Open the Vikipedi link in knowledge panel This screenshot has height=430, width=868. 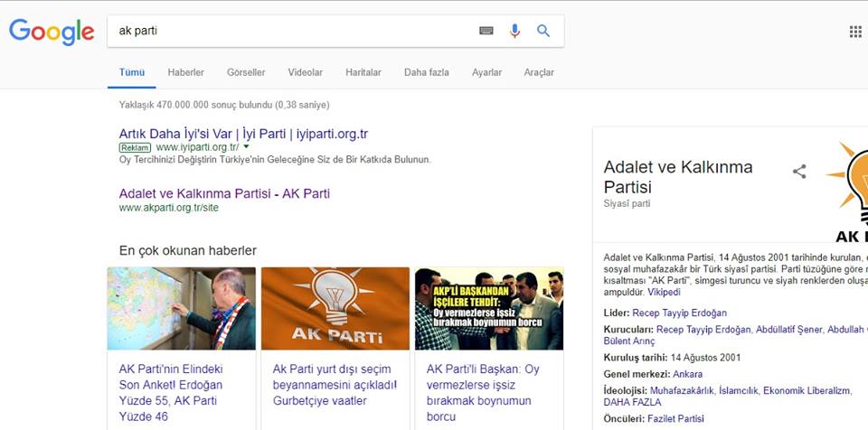click(664, 293)
